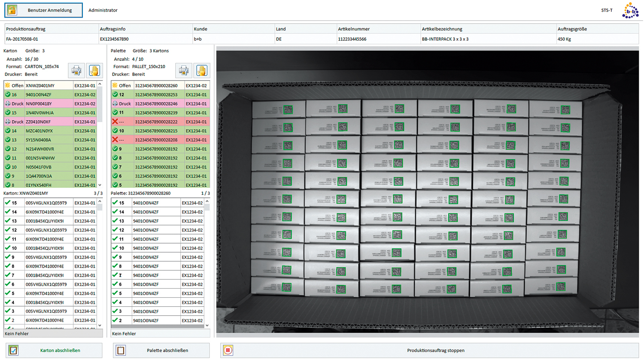Click the printer status icon for NN0P00418Y

pyautogui.click(x=8, y=104)
